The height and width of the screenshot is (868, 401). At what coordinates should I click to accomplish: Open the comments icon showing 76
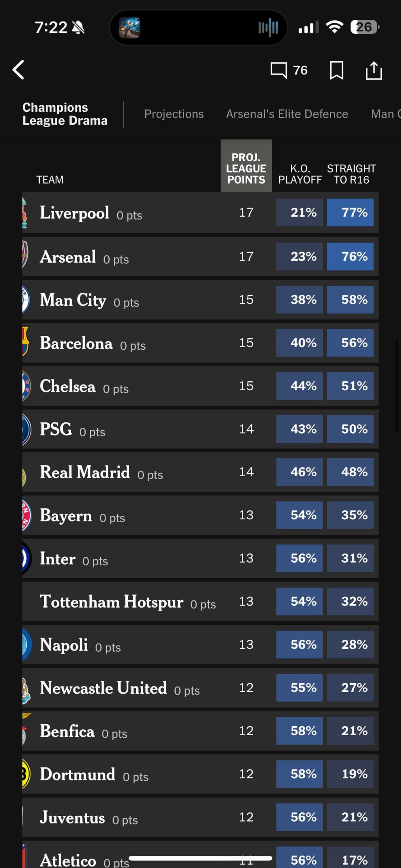[x=288, y=70]
